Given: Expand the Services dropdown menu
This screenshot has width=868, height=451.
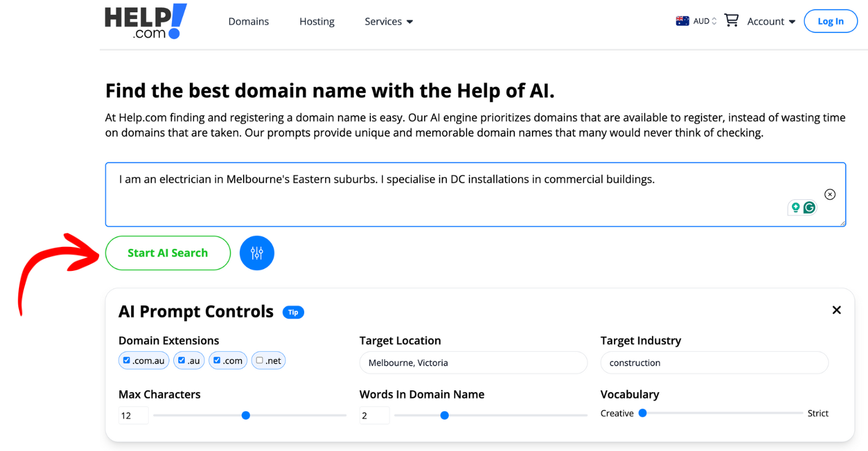Looking at the screenshot, I should (x=389, y=21).
